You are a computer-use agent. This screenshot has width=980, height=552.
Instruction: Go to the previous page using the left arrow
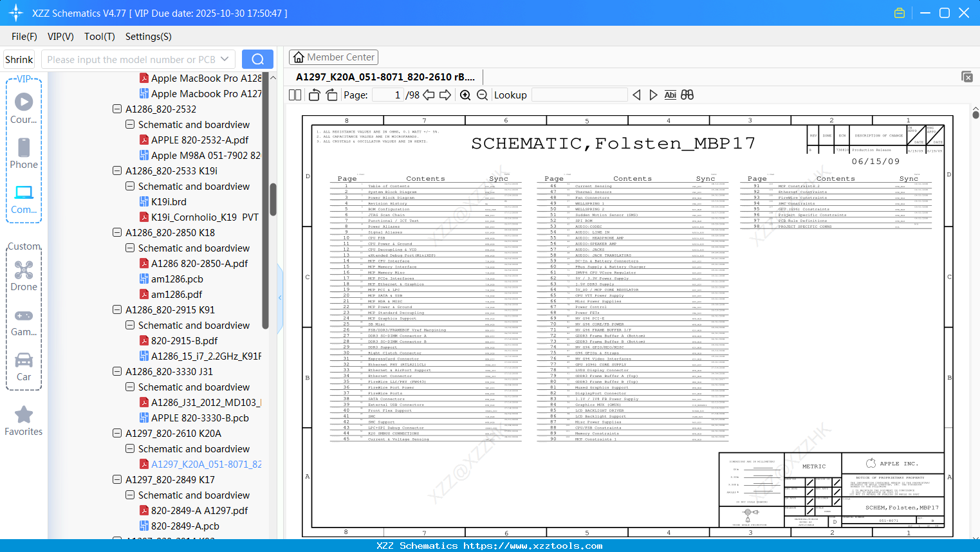(x=429, y=95)
